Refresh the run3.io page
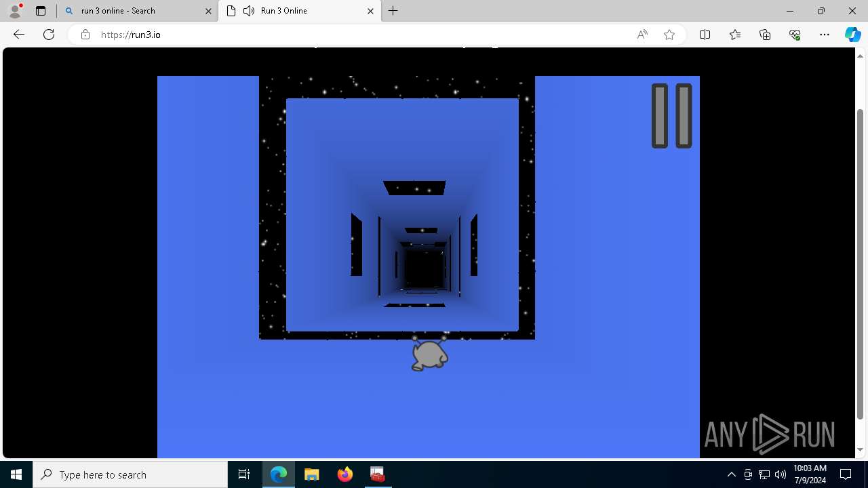The image size is (868, 488). click(49, 35)
